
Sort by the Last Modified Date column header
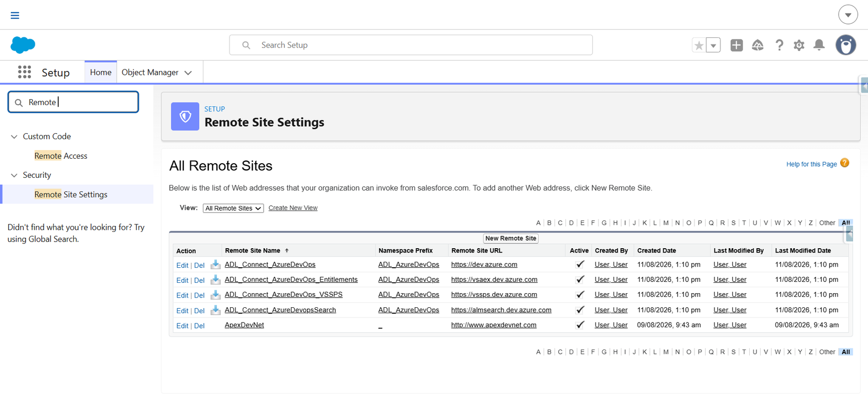tap(803, 251)
